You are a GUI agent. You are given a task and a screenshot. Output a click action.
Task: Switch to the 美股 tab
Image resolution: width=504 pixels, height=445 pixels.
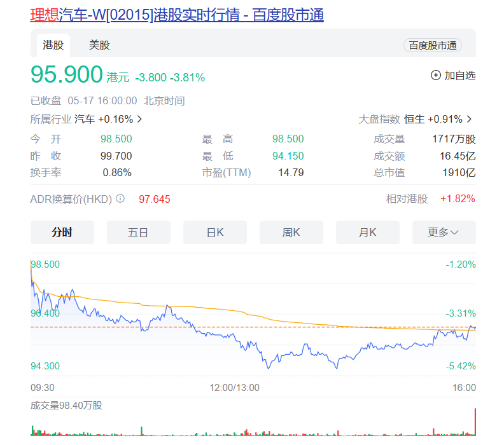(99, 45)
